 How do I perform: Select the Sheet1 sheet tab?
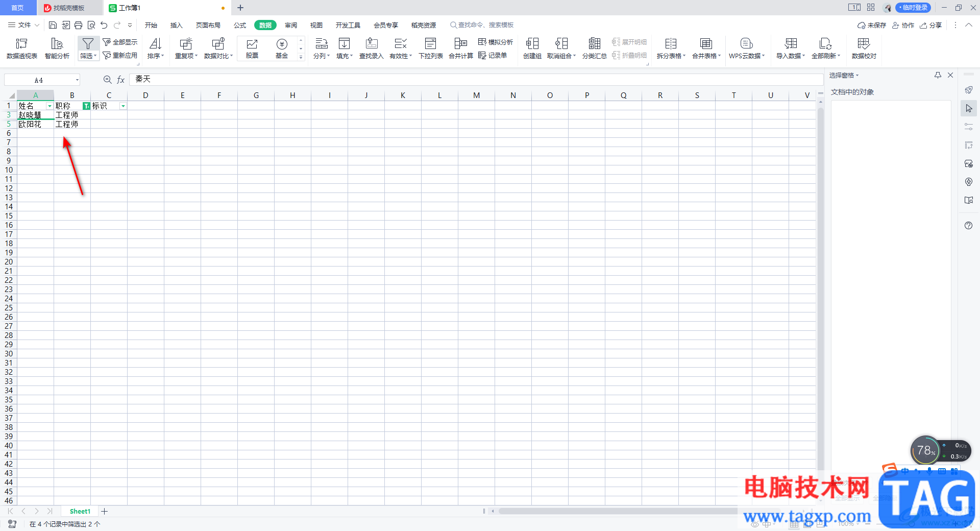click(80, 511)
